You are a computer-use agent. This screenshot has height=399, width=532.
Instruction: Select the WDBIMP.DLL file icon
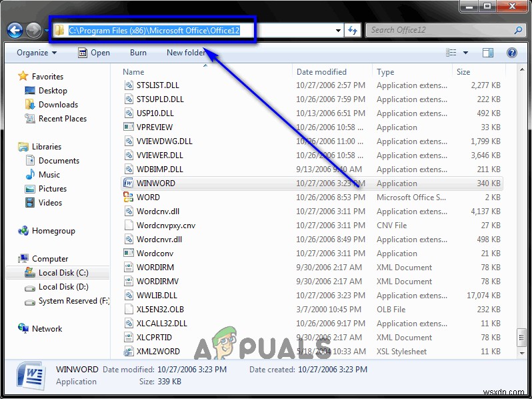129,169
